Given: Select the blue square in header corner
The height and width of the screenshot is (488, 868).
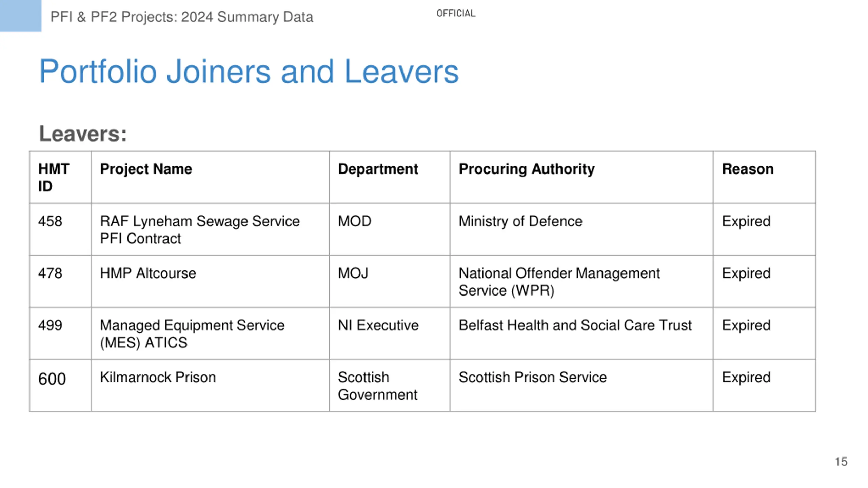Looking at the screenshot, I should point(21,16).
